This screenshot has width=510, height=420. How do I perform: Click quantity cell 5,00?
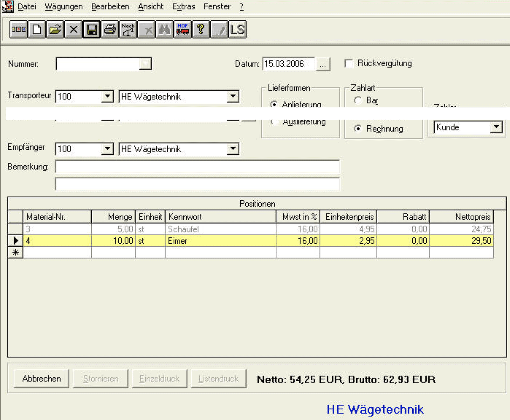(113, 229)
